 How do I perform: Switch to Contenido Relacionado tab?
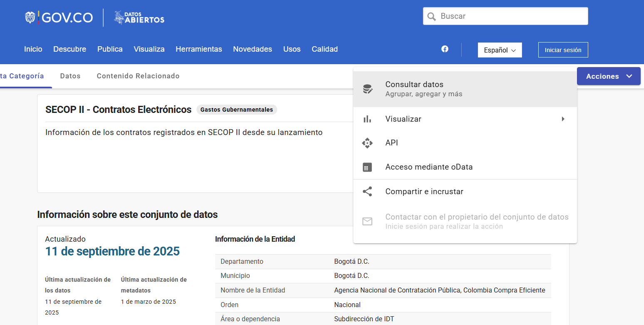point(138,76)
